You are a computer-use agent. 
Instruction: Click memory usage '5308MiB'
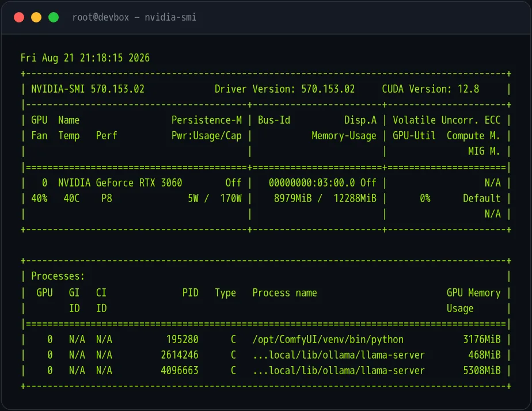482,371
